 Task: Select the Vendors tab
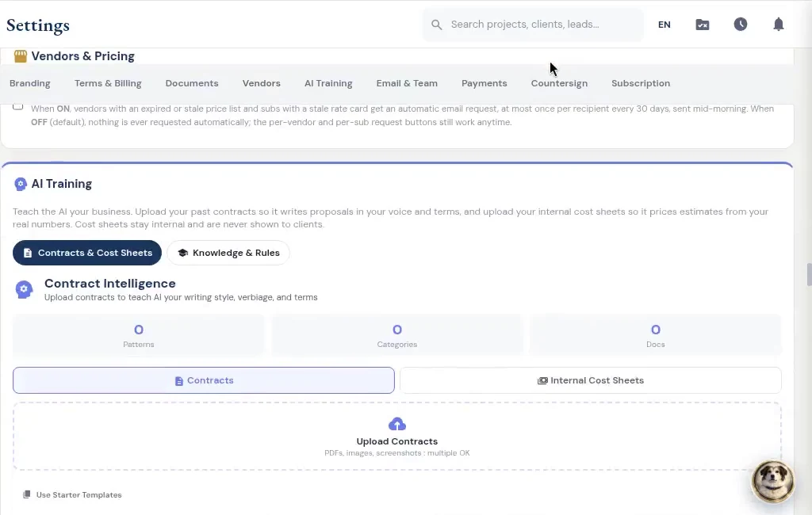pos(262,83)
